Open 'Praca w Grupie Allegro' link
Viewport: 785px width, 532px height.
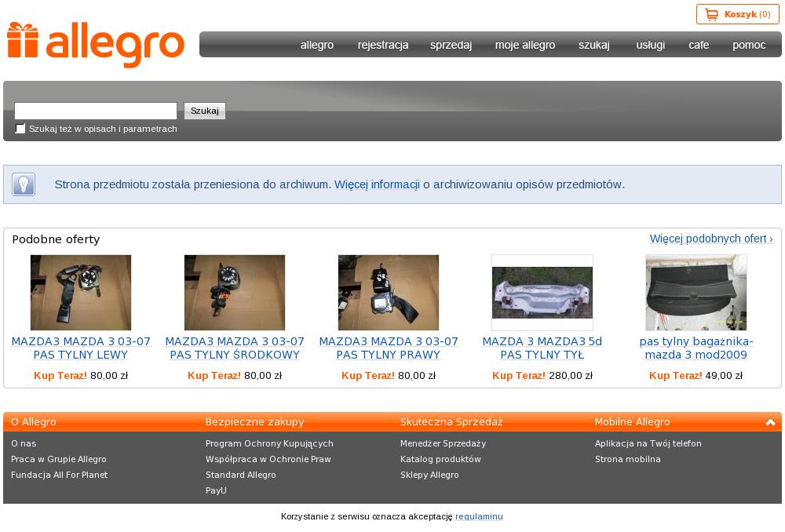click(x=59, y=459)
